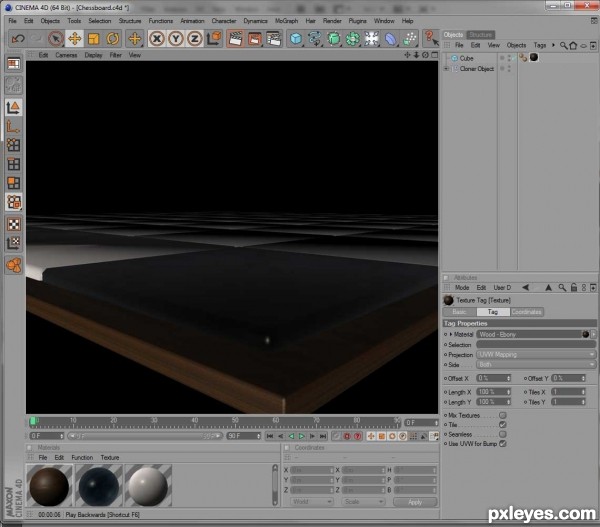Toggle the Mix Textures checkbox
Screen dimensions: 600x527
click(x=503, y=415)
